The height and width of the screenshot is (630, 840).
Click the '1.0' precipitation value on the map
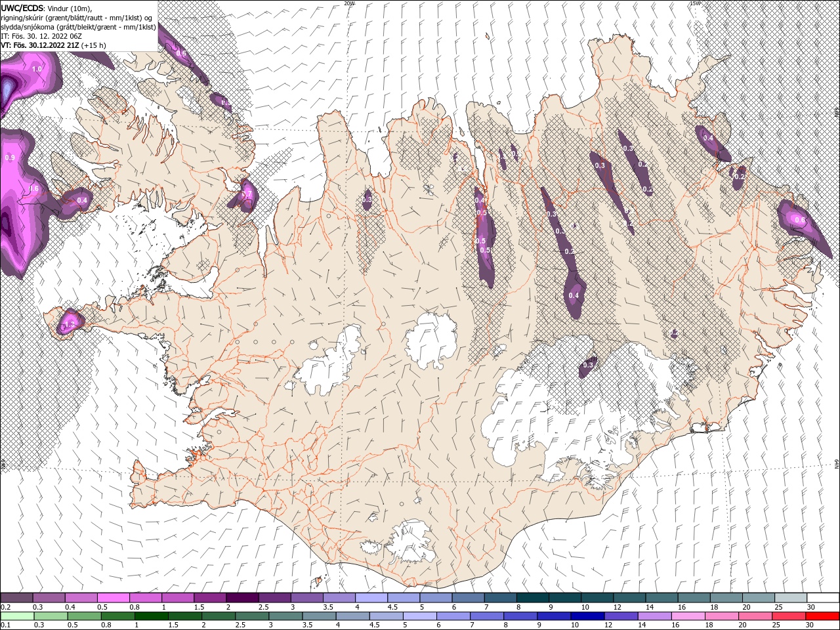coord(37,69)
